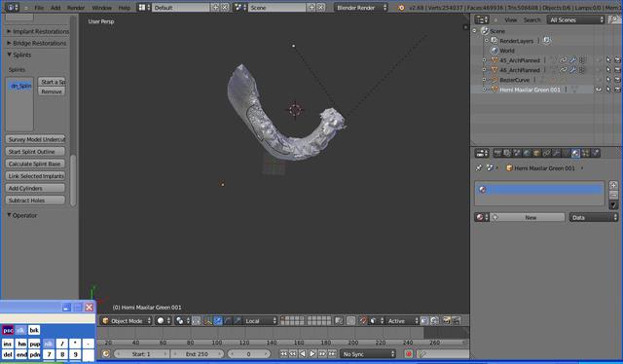This screenshot has height=364, width=623.
Task: Click the OpenGL render image icon
Action: [x=446, y=320]
